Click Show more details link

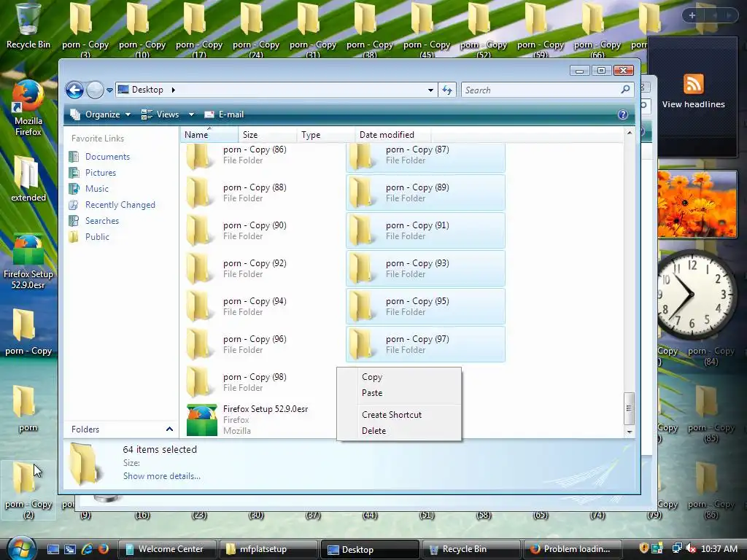[162, 475]
